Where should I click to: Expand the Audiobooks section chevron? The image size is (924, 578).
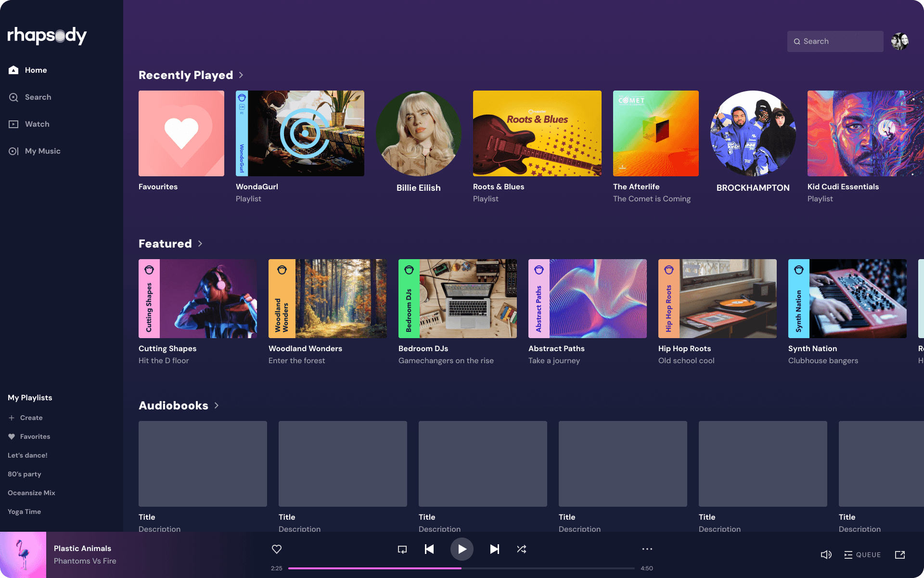[x=217, y=406]
